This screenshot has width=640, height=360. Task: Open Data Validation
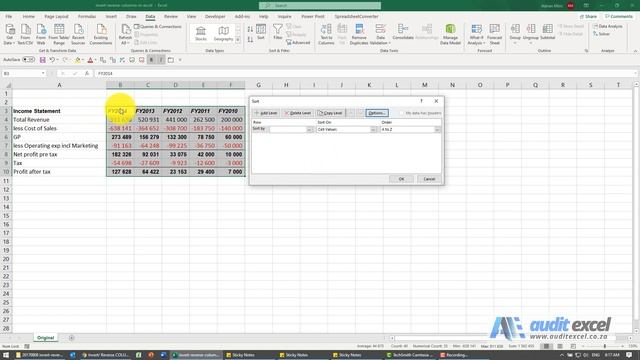click(380, 34)
